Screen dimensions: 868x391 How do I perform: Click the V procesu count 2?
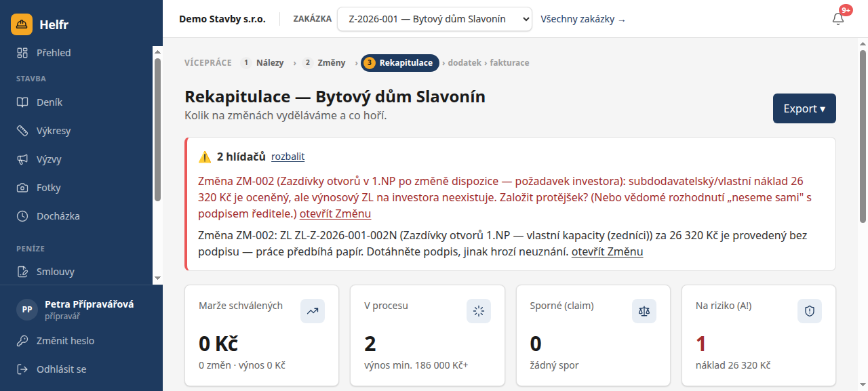370,344
